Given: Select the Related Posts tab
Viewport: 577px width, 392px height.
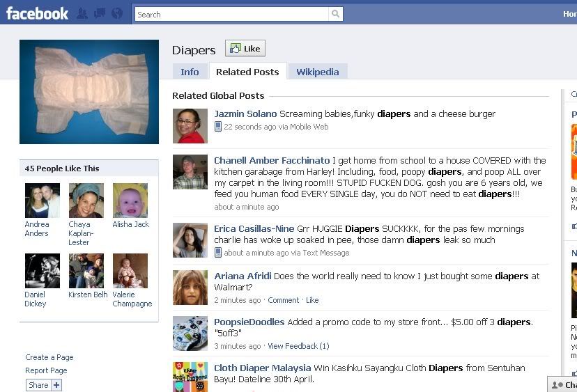Looking at the screenshot, I should 247,72.
